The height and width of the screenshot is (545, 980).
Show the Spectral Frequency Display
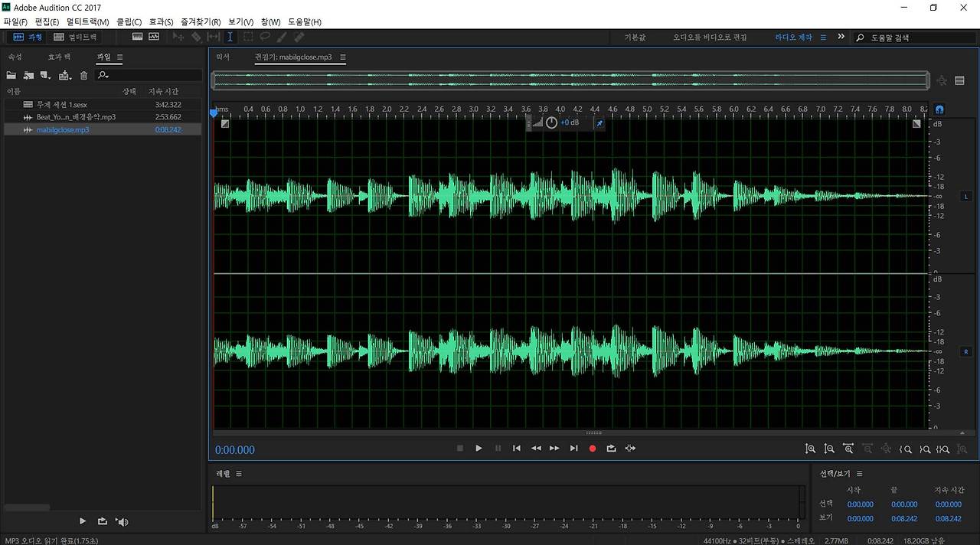point(137,37)
